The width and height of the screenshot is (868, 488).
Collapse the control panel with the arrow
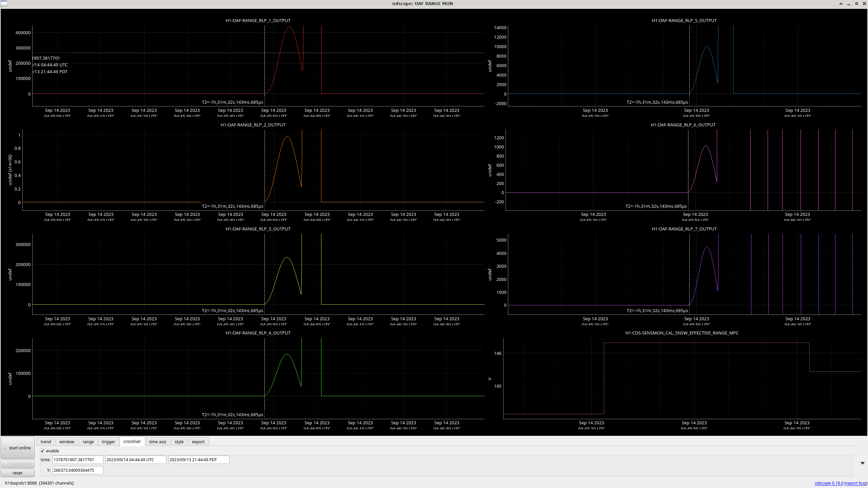(862, 463)
